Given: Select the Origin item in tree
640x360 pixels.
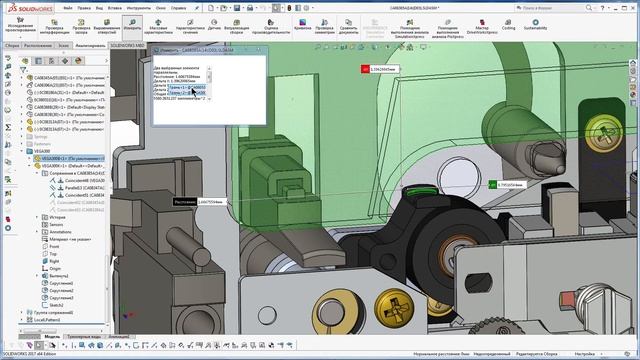Looking at the screenshot, I should [51, 269].
